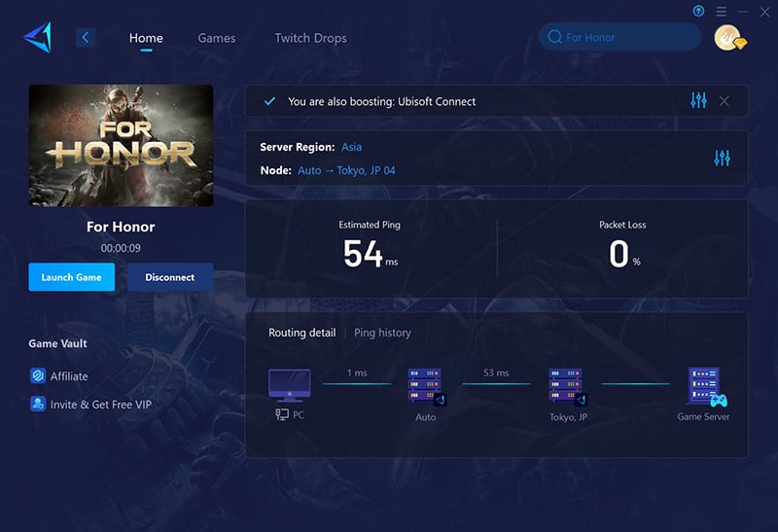778x532 pixels.
Task: Click the For Honor search field
Action: (619, 37)
